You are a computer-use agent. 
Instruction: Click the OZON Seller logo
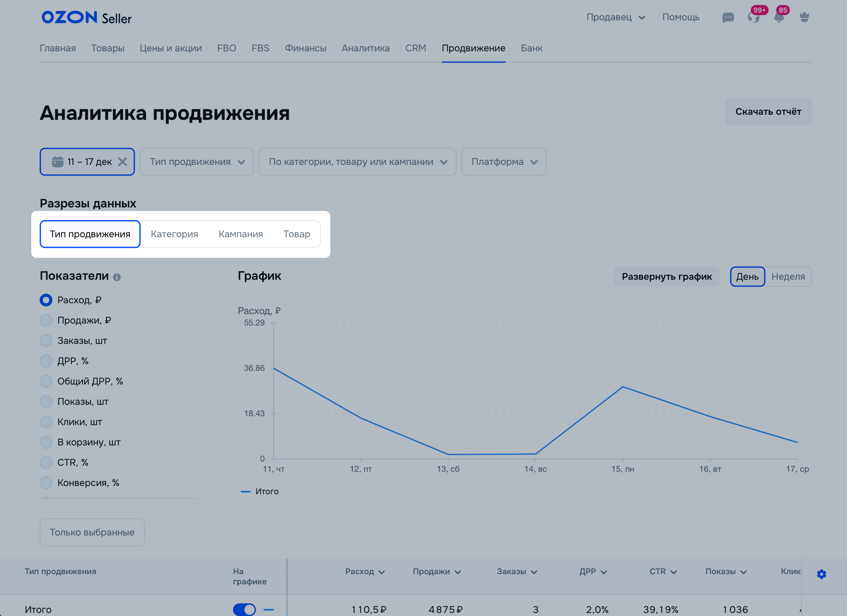pos(86,18)
